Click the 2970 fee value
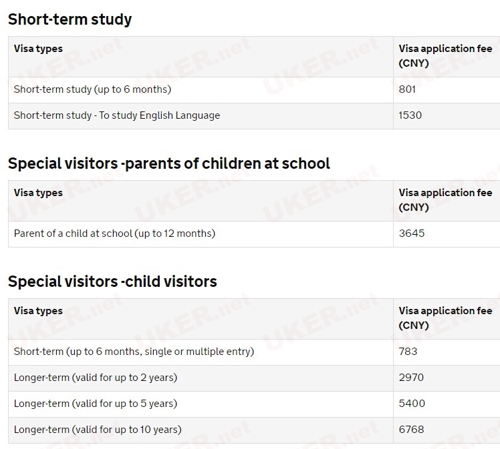Viewport: 500px width, 449px height. [x=411, y=377]
